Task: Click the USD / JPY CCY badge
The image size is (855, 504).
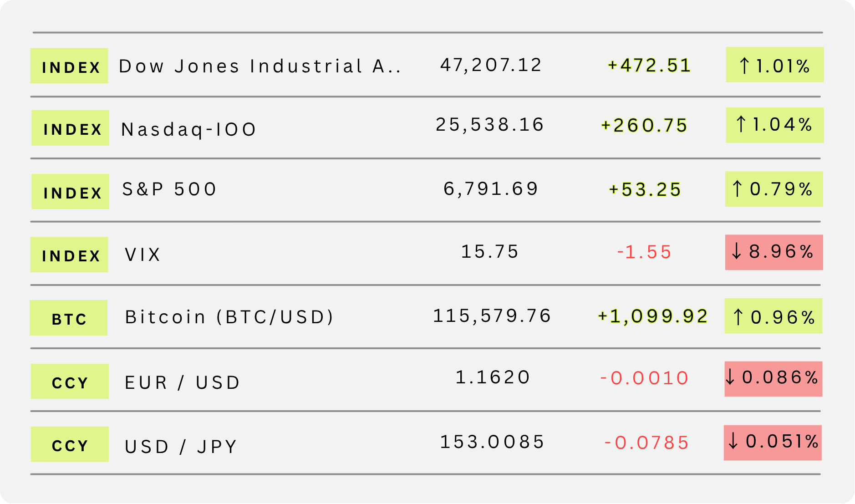Action: point(70,444)
